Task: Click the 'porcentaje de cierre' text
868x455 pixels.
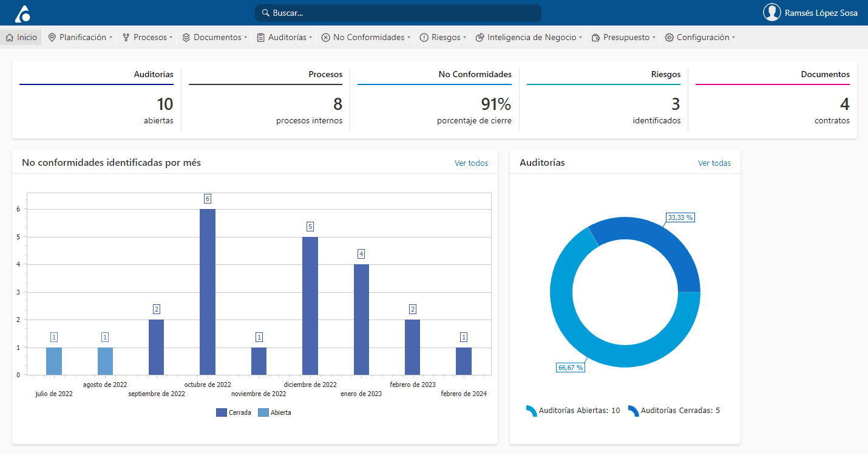Action: click(474, 121)
